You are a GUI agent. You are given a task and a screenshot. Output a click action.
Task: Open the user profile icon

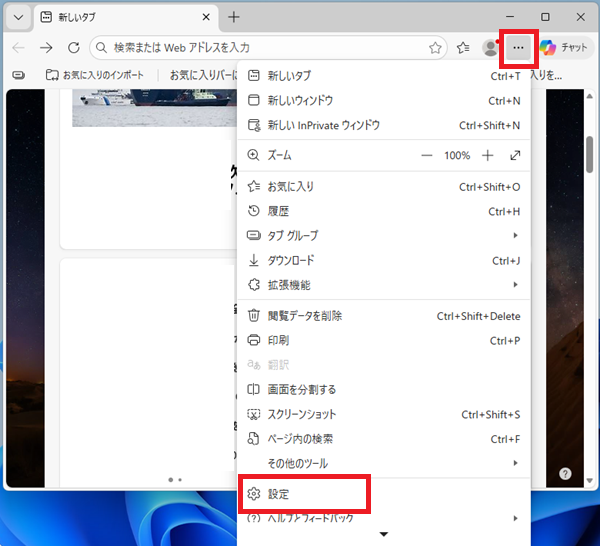pos(490,47)
